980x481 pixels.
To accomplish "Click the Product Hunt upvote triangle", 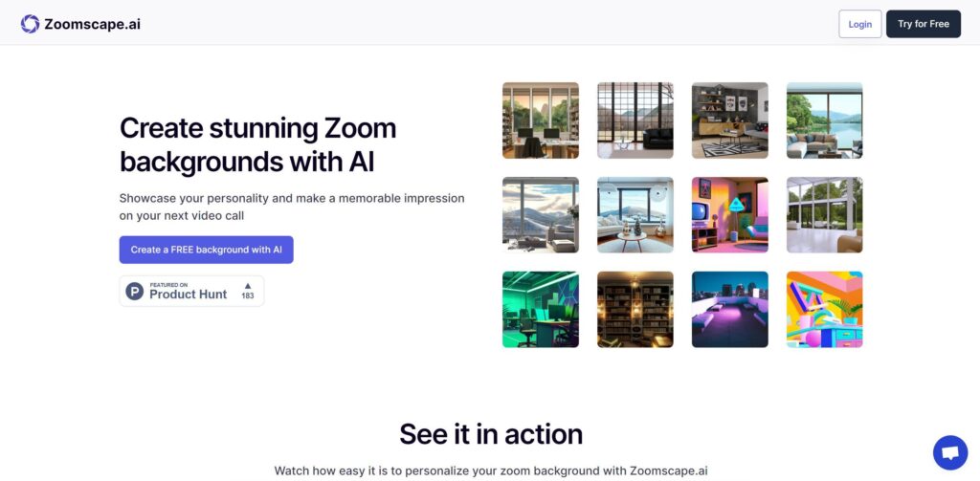I will [248, 286].
